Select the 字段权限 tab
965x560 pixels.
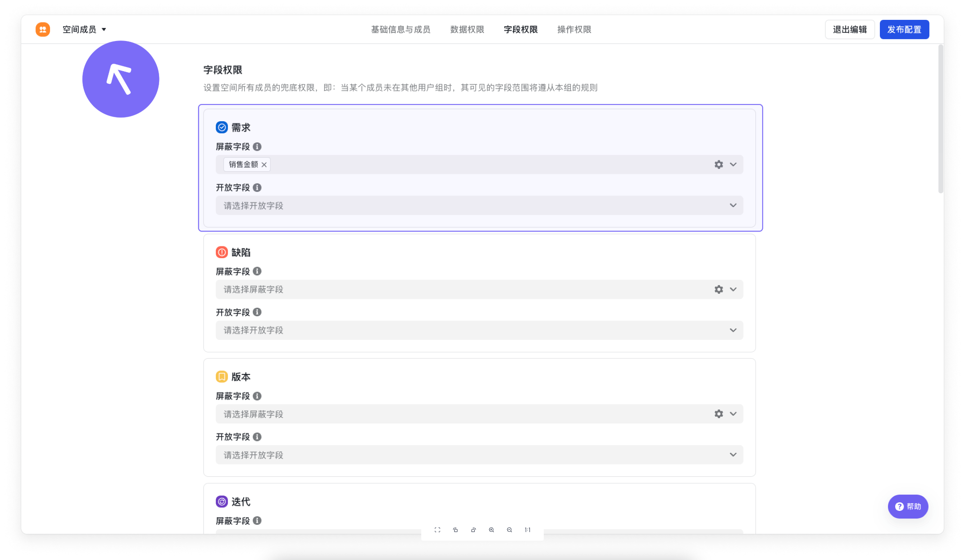coord(521,29)
